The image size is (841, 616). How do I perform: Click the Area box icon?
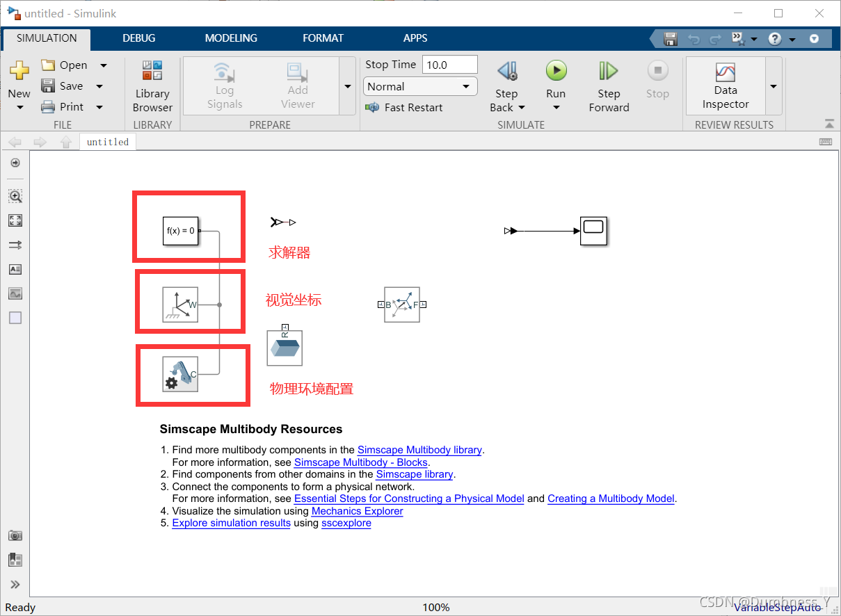tap(15, 318)
